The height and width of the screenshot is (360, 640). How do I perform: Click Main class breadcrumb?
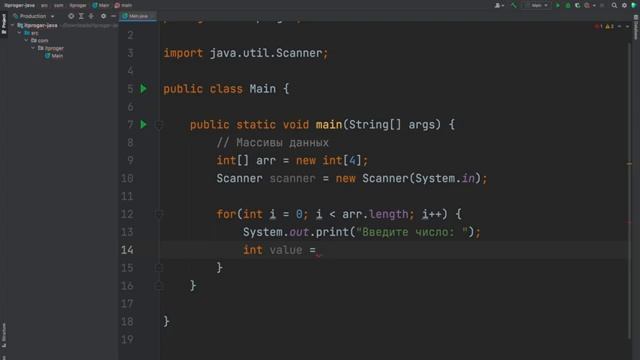(100, 5)
